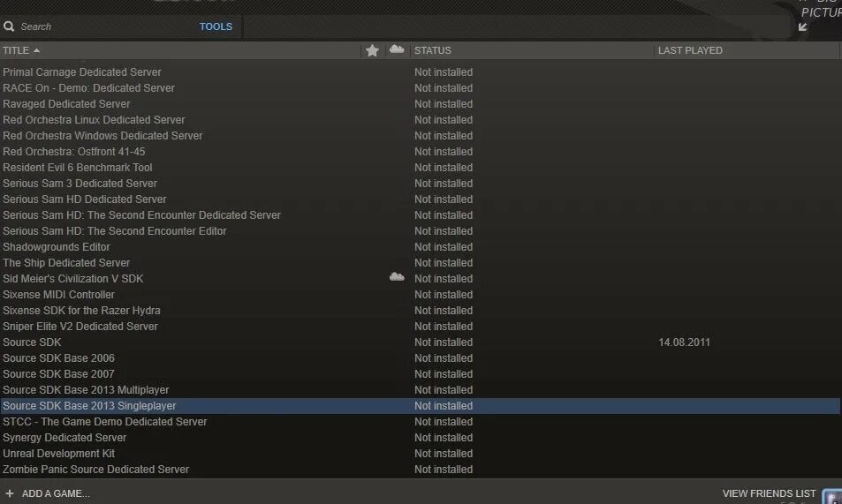842x504 pixels.
Task: Select Source SDK Base 2006
Action: point(58,358)
